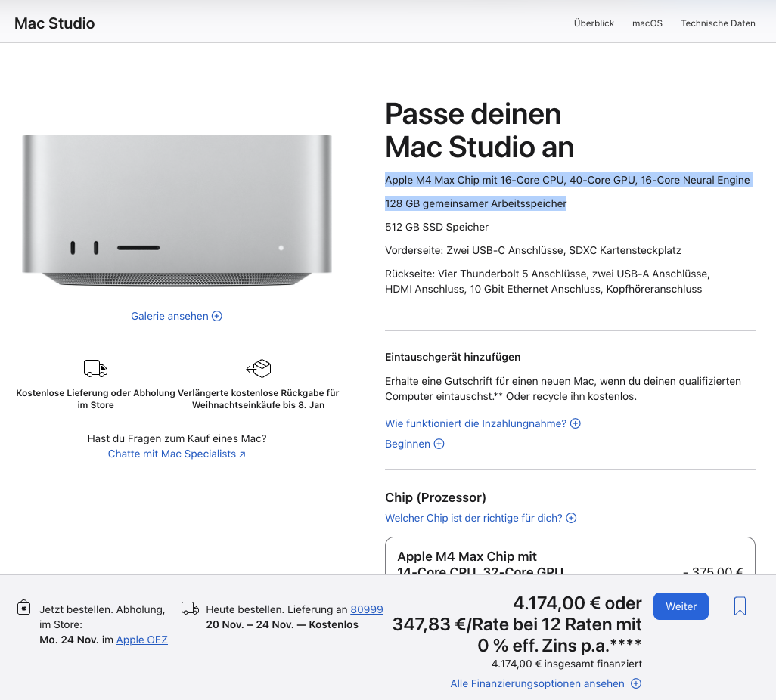The width and height of the screenshot is (776, 700).
Task: Open the Apple OEZ store link
Action: pos(141,640)
